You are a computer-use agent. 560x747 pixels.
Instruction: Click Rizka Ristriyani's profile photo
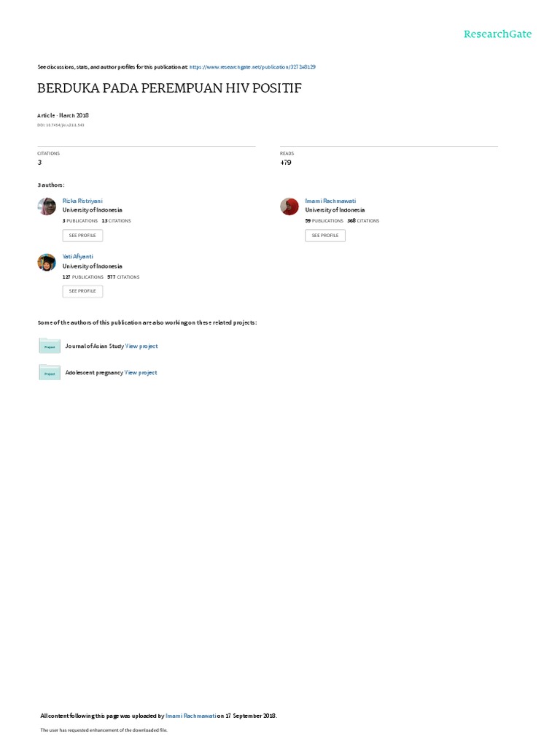[47, 206]
